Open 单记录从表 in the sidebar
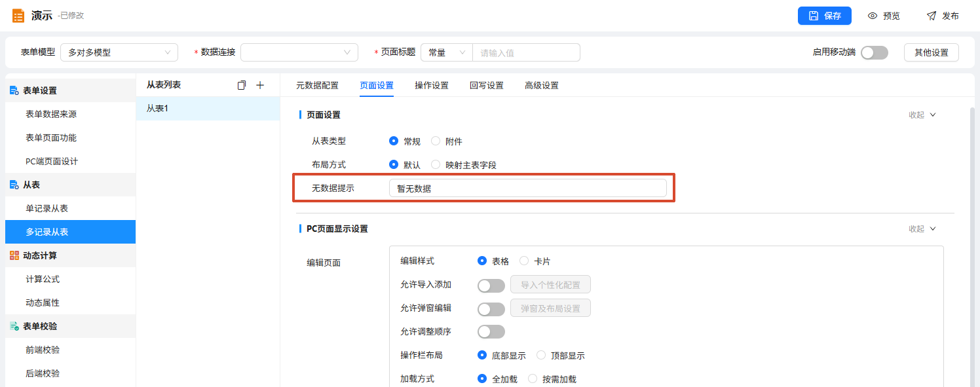 [70, 208]
